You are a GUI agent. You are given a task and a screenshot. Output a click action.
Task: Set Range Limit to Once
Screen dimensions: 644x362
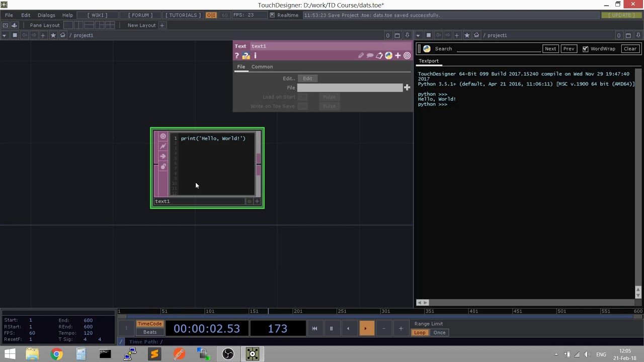tap(439, 333)
